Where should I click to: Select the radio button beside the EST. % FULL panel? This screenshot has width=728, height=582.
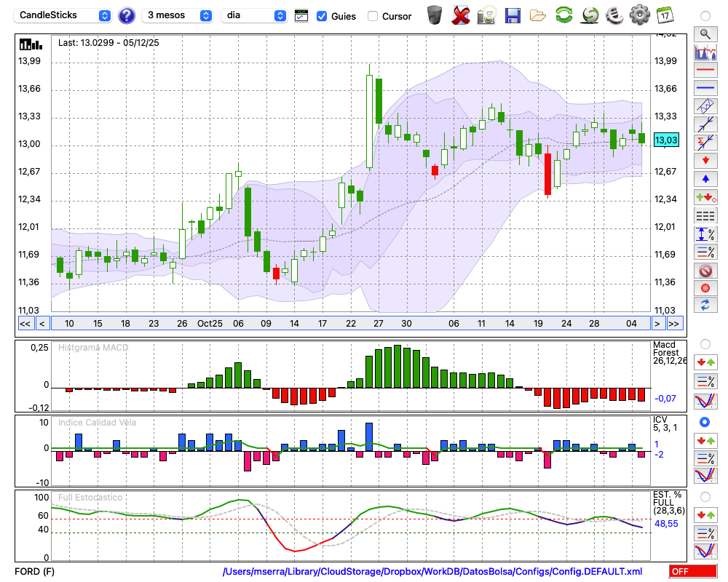[705, 497]
